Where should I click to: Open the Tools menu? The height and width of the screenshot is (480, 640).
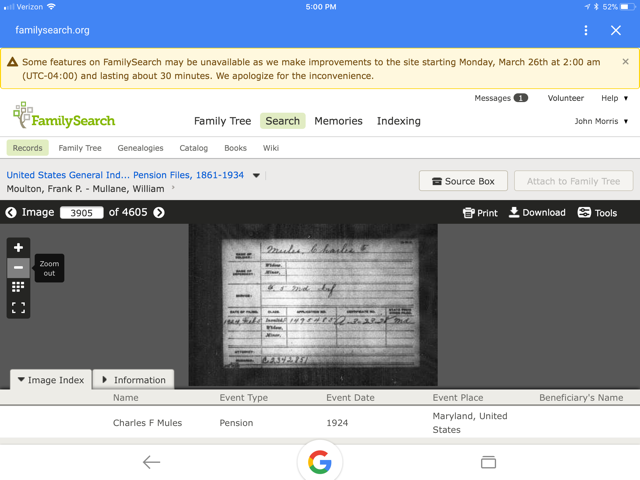click(x=598, y=213)
